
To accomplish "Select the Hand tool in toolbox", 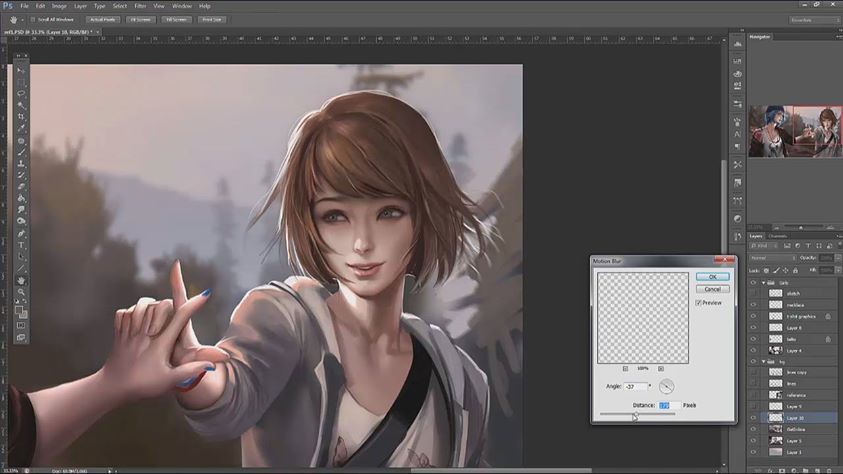I will pos(21,281).
